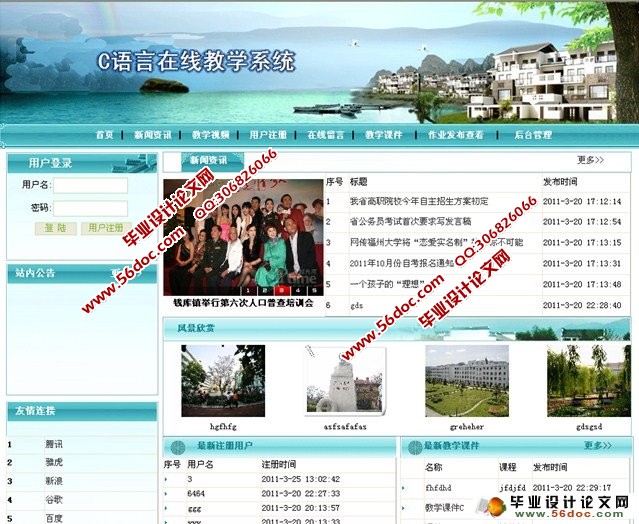Select highlighted slide 3 in slideshow
Screen dimensions: 639x524
(281, 291)
